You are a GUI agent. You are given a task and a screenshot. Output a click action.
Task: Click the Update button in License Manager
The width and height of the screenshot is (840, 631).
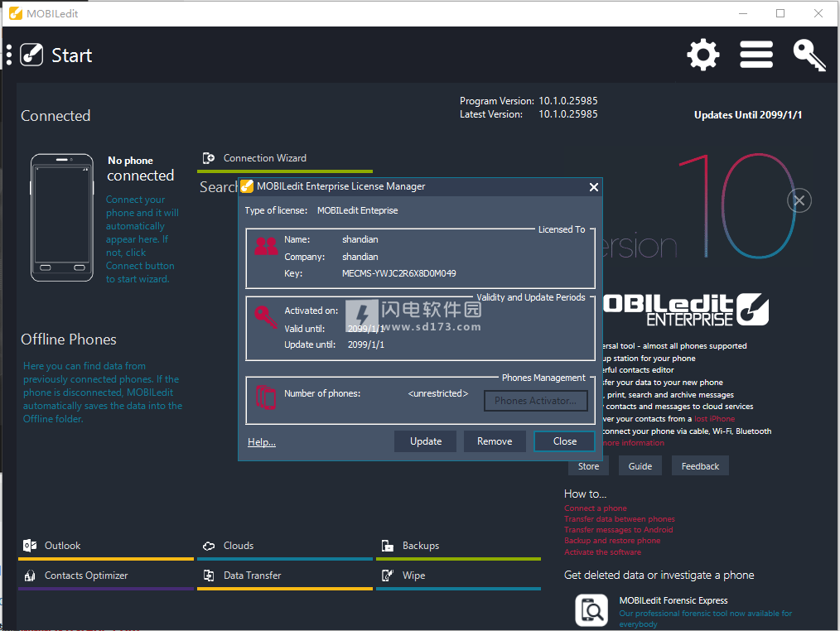425,441
